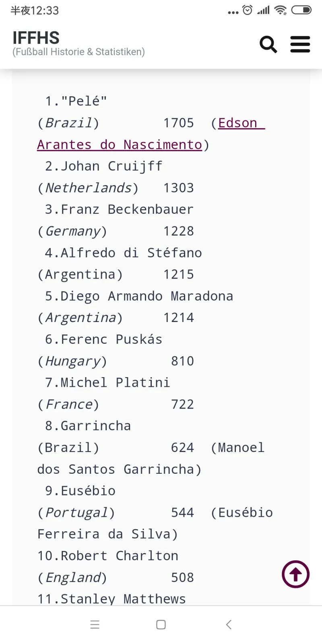
Task: Select the Johan Cruijff entry
Action: pos(104,166)
